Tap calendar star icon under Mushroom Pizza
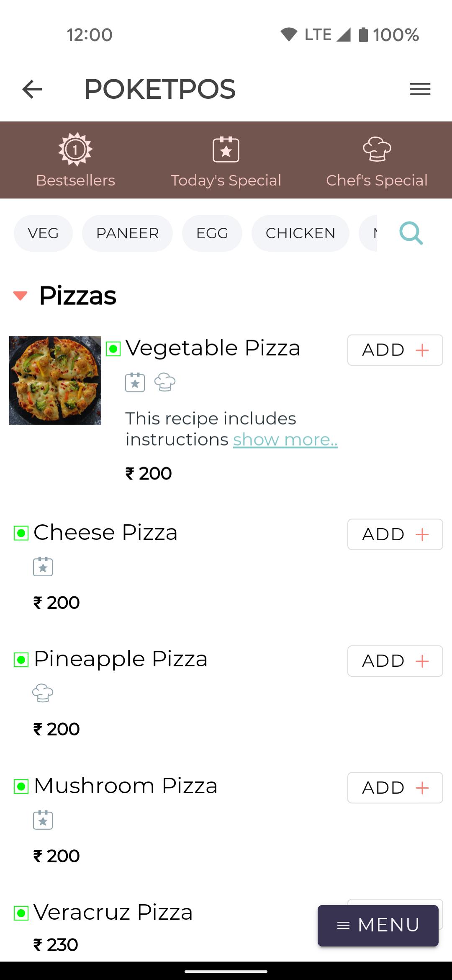 coord(43,820)
